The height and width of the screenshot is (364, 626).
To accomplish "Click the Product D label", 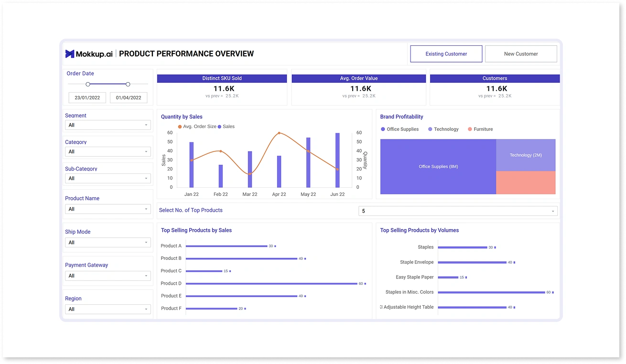I will pos(171,283).
